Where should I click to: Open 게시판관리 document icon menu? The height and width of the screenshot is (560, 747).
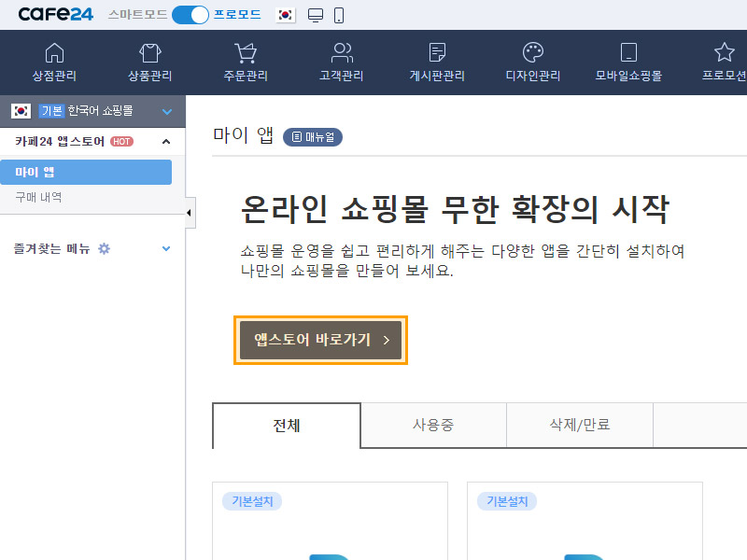[x=437, y=62]
